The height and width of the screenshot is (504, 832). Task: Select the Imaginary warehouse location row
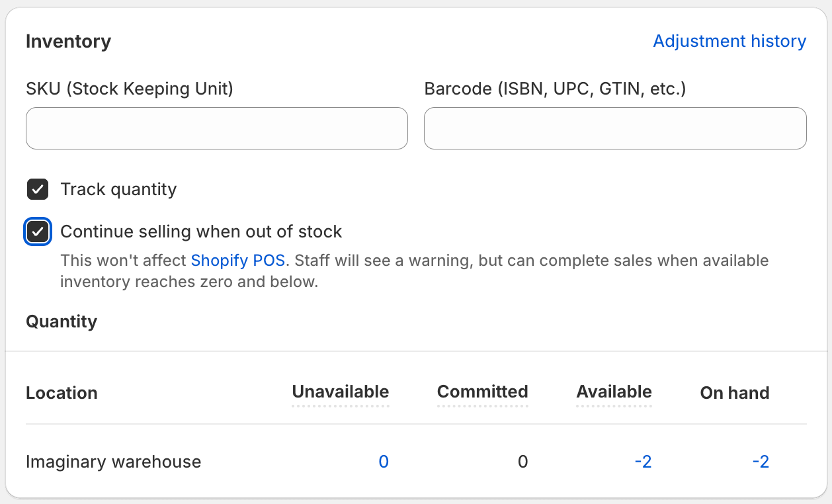point(113,462)
